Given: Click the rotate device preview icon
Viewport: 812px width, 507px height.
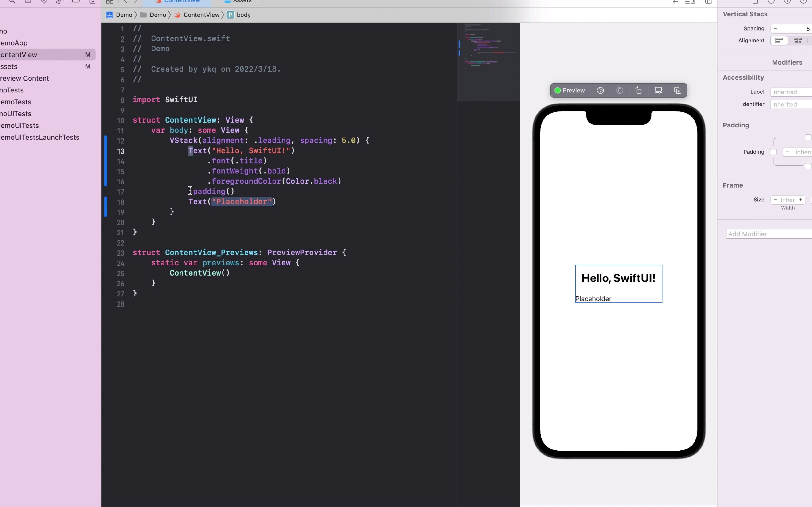Looking at the screenshot, I should tap(639, 91).
